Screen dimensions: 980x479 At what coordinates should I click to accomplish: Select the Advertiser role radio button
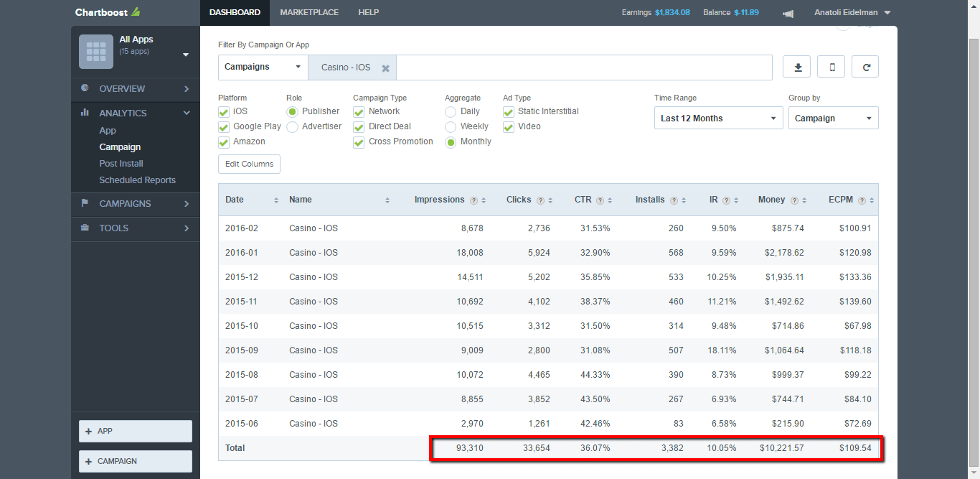[292, 127]
